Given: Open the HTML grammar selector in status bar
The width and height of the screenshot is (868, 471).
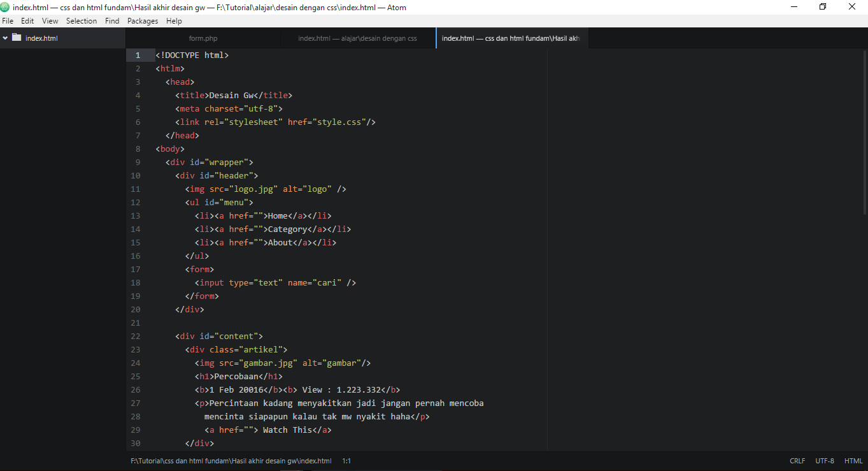Looking at the screenshot, I should pyautogui.click(x=853, y=460).
